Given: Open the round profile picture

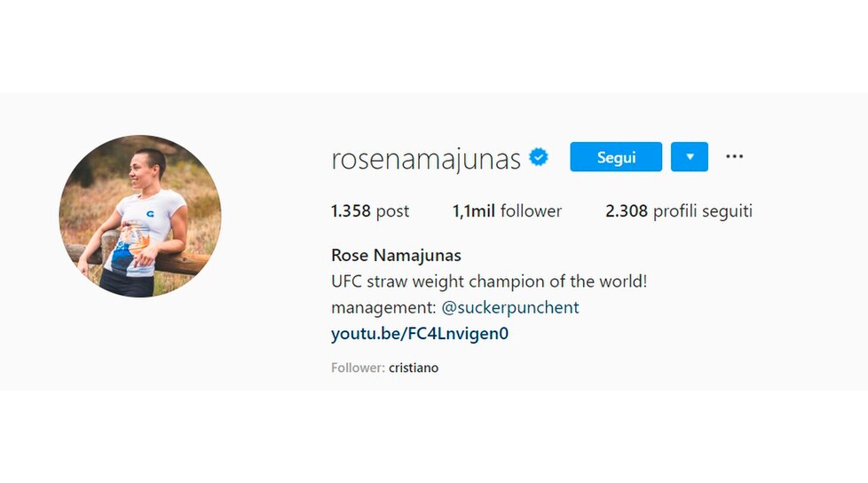Looking at the screenshot, I should point(140,216).
